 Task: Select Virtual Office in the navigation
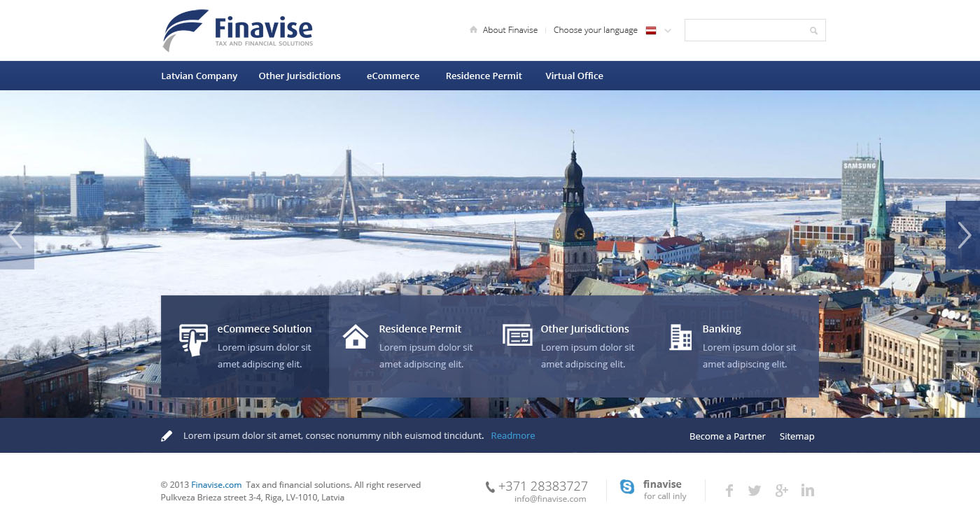pos(574,76)
